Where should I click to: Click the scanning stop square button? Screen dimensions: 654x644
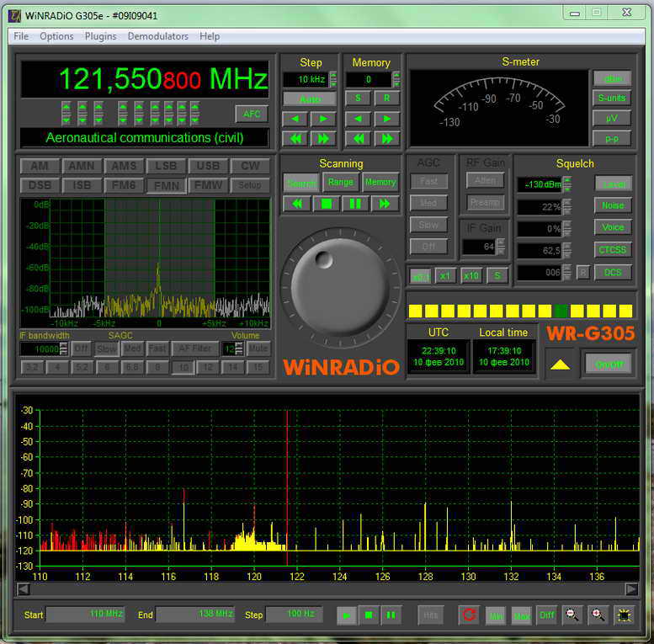pyautogui.click(x=327, y=204)
